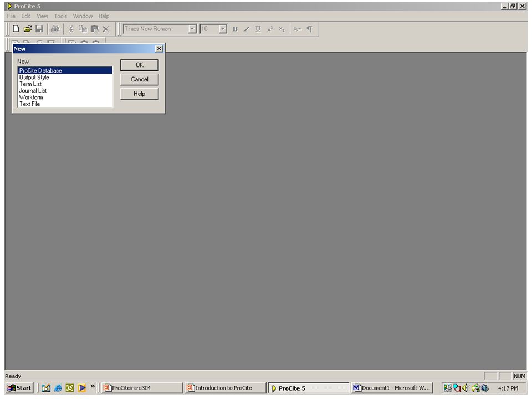Select Term List in the list
532x399 pixels.
pyautogui.click(x=65, y=84)
